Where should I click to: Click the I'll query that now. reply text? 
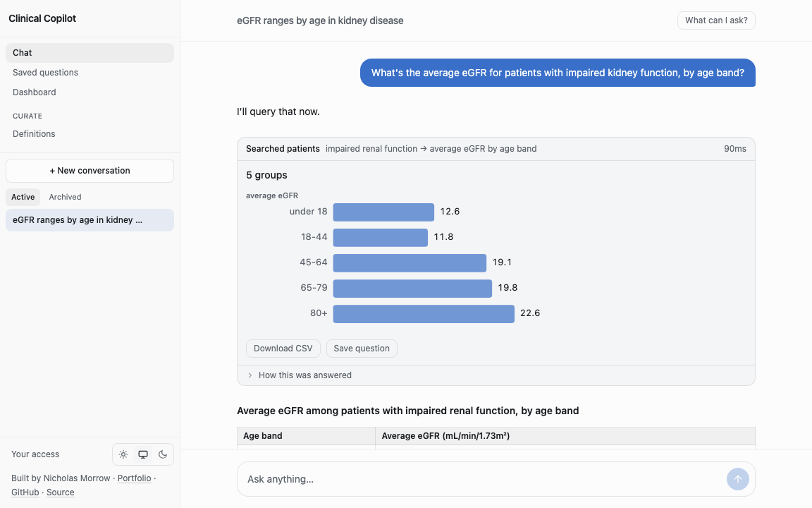(278, 111)
